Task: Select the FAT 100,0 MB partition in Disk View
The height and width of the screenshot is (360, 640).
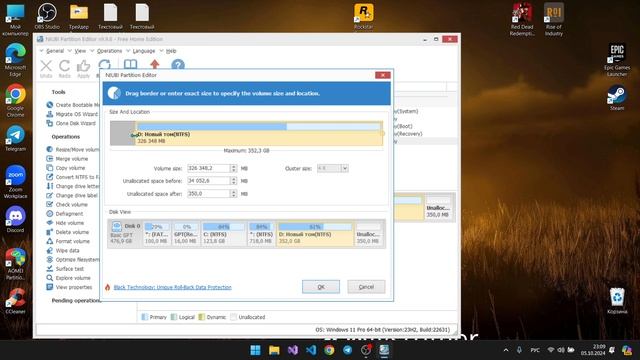Action: point(157,233)
